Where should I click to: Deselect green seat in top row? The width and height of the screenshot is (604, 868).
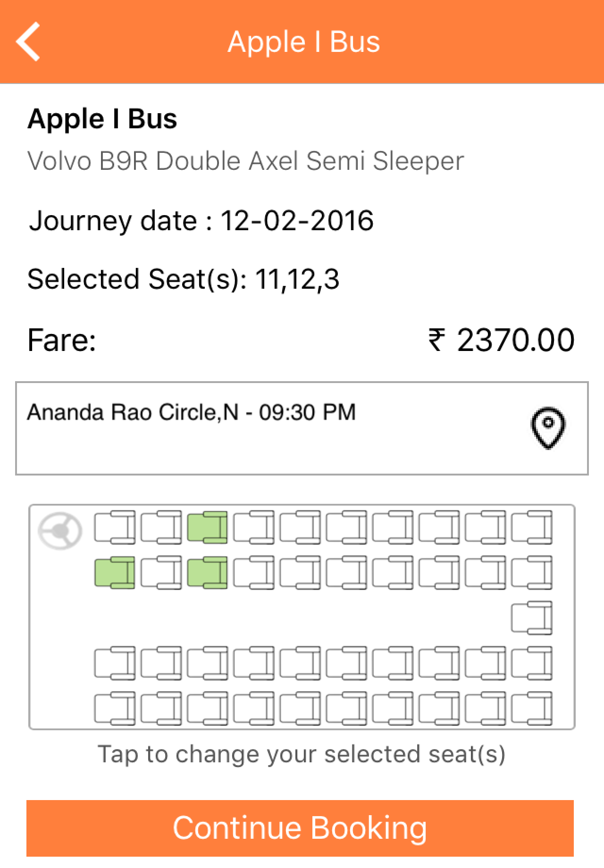tap(208, 526)
